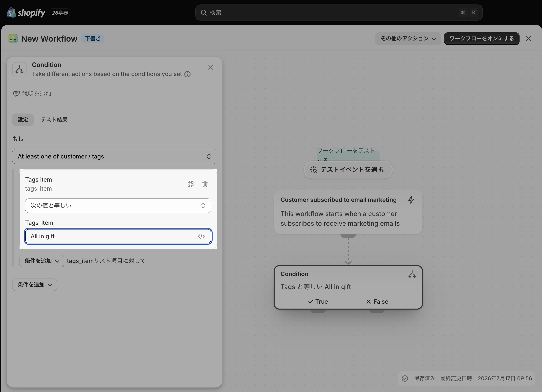Click the Tags_item value field containing All in gift
Viewport: 542px width, 392px height.
118,236
